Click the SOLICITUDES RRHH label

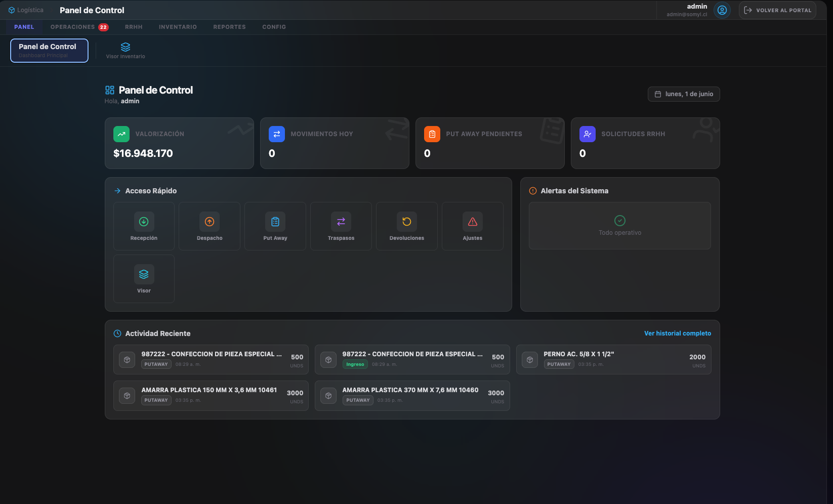coord(633,134)
